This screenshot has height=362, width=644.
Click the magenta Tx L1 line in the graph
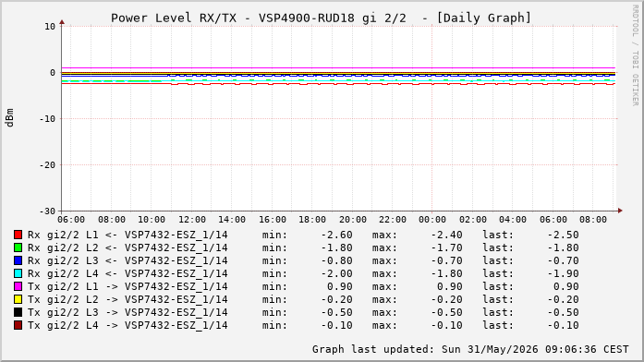pyautogui.click(x=338, y=68)
